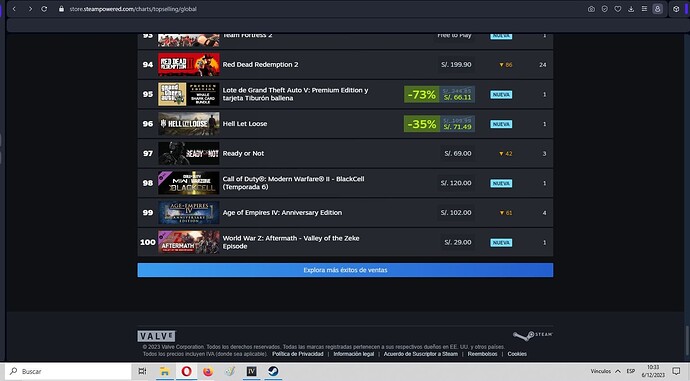
Task: Reload the Steam charts page
Action: (44, 9)
